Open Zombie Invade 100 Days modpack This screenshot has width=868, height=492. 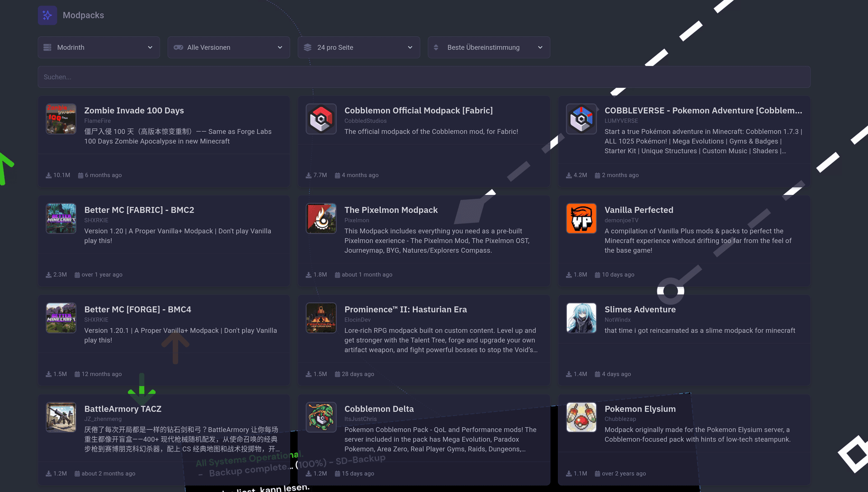coord(134,110)
